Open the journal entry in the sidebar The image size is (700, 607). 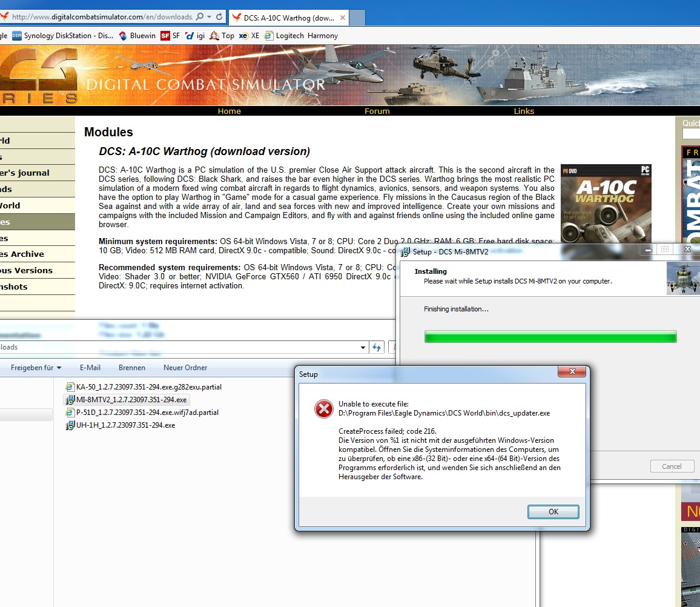click(x=38, y=173)
